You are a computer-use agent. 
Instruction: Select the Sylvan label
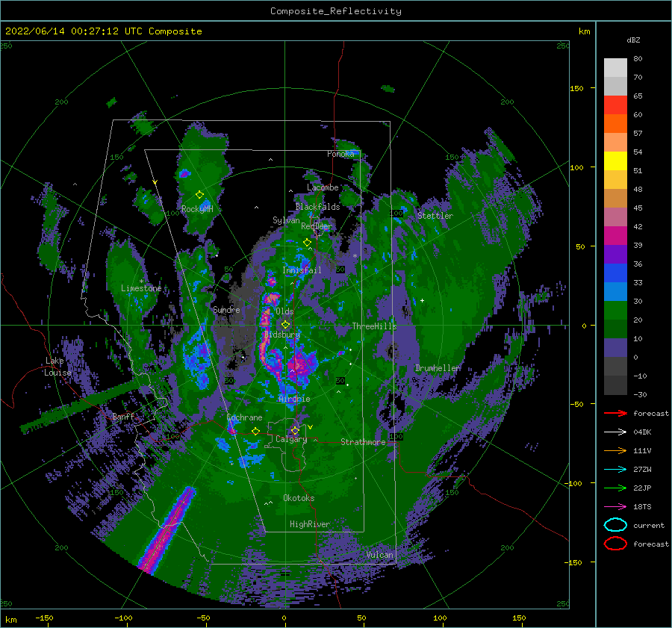(286, 220)
